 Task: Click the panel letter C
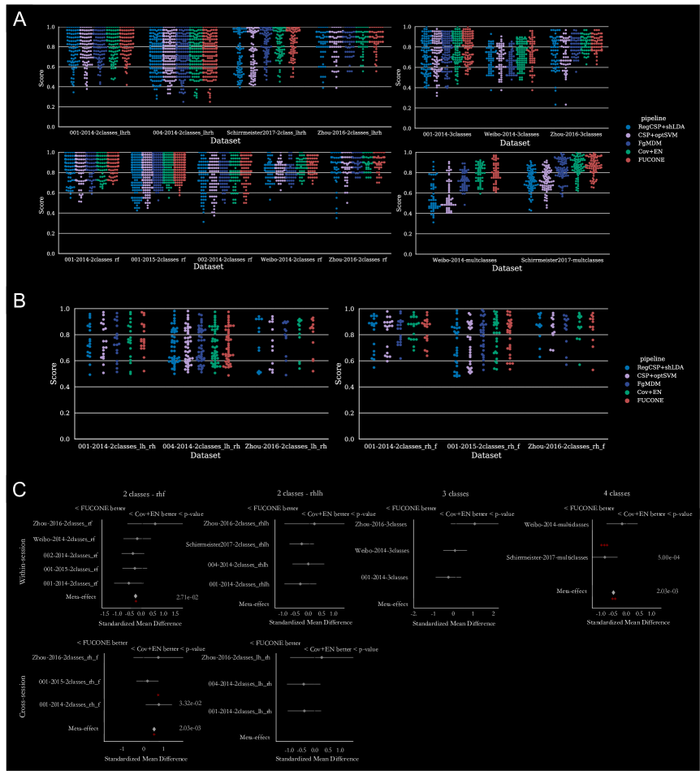(19, 490)
